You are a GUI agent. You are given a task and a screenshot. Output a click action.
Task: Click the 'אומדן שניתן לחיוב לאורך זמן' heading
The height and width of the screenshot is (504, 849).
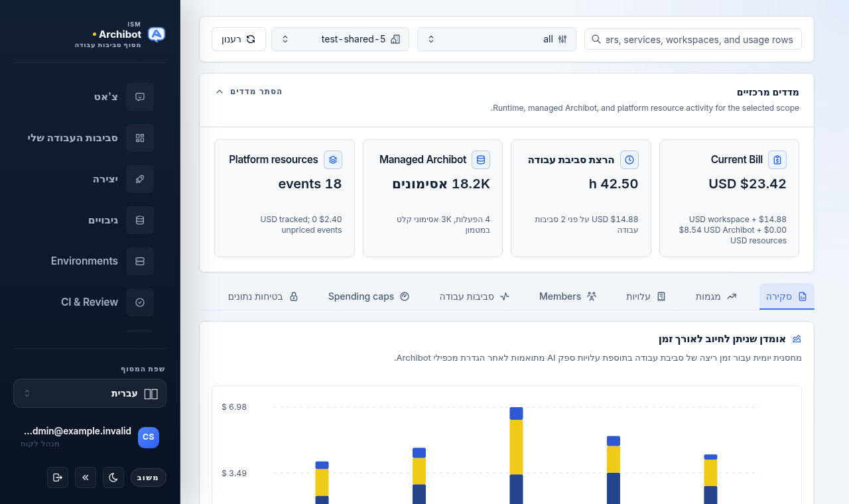722,339
